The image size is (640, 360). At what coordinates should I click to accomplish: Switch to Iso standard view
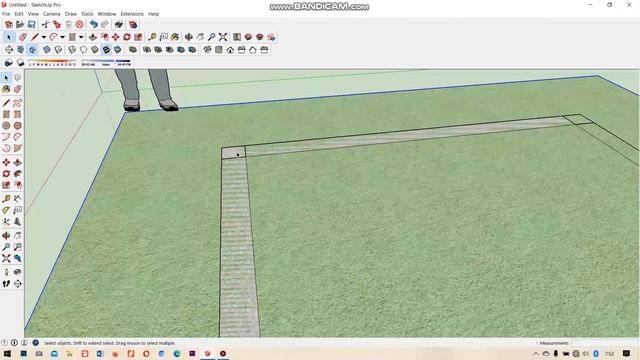point(207,50)
